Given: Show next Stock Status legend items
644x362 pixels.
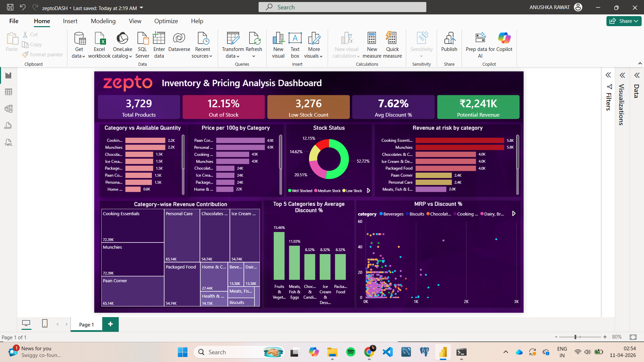Looking at the screenshot, I should coord(369,191).
